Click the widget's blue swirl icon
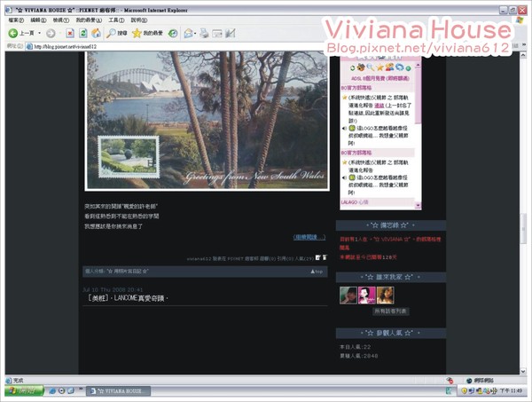 point(400,67)
